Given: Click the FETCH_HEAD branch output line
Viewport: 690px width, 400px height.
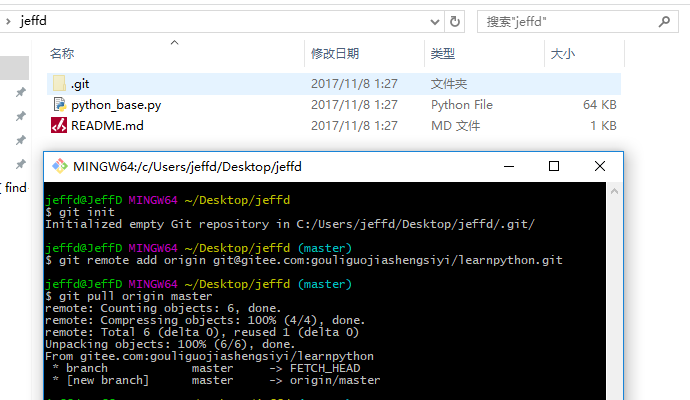Looking at the screenshot, I should click(x=206, y=368).
